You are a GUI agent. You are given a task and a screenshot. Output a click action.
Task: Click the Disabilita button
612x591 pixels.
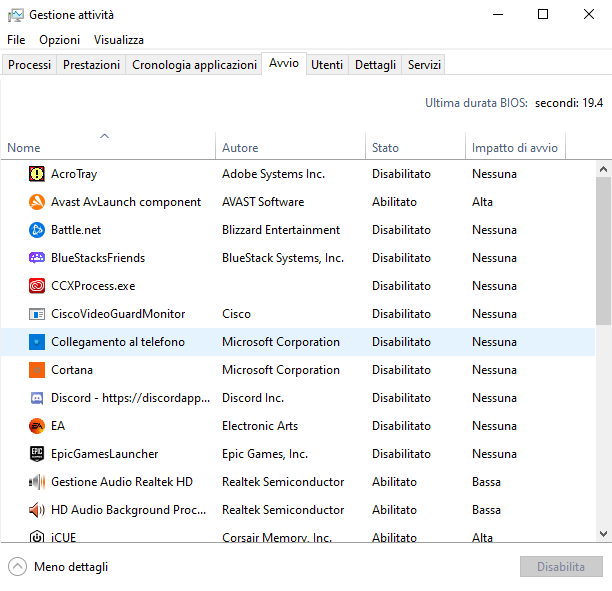(x=561, y=566)
